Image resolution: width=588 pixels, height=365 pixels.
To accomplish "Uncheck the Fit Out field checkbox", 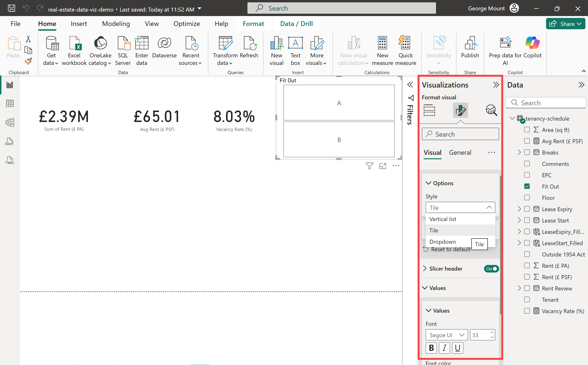I will click(x=527, y=186).
